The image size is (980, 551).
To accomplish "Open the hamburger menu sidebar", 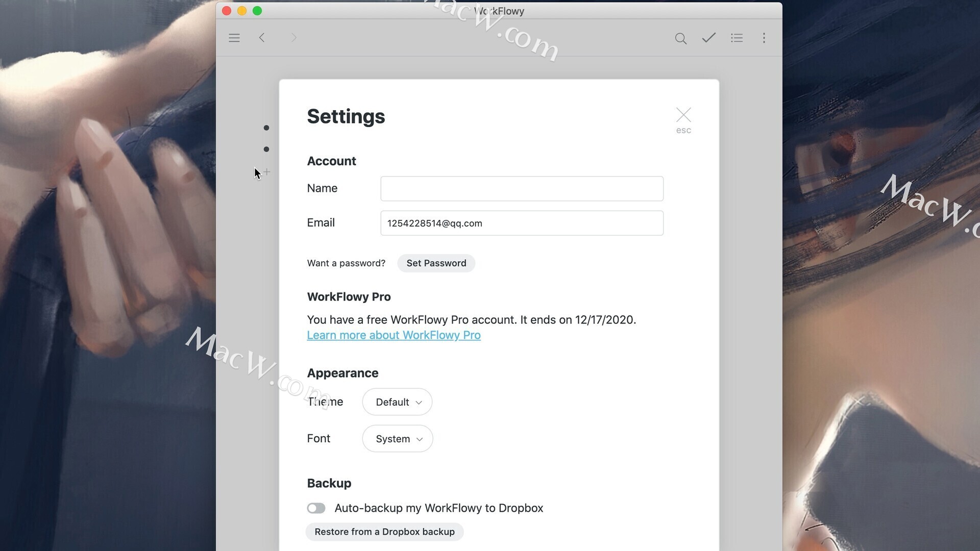I will click(234, 38).
